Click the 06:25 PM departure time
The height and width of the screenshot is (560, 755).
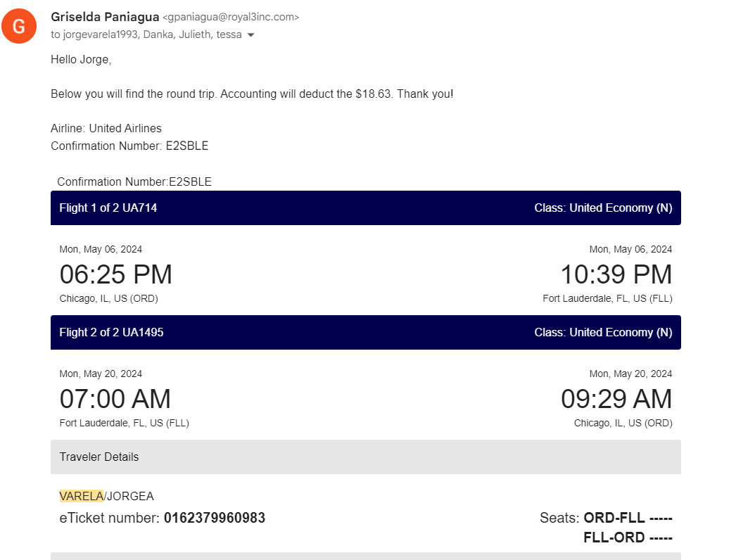(x=115, y=274)
